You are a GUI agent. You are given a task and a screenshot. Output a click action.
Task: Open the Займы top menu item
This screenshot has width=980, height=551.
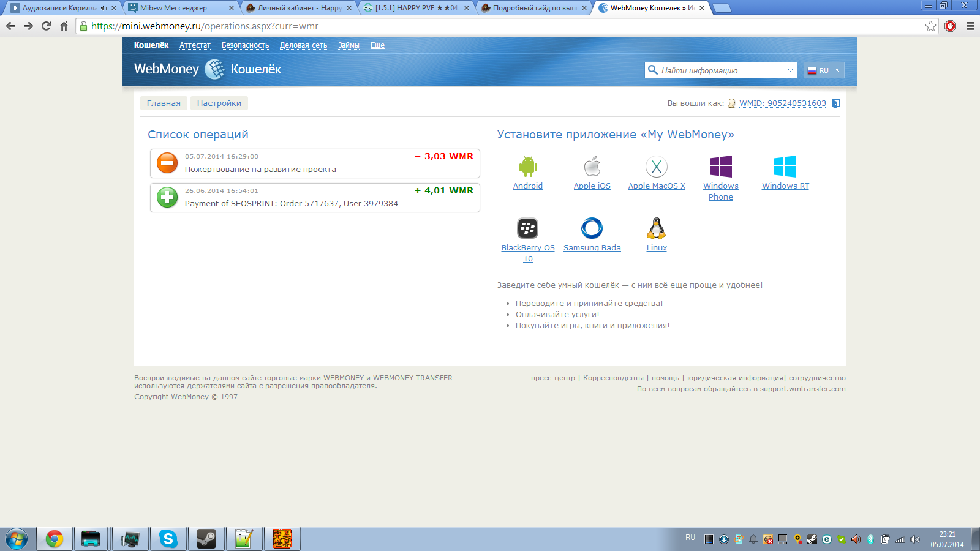(349, 45)
